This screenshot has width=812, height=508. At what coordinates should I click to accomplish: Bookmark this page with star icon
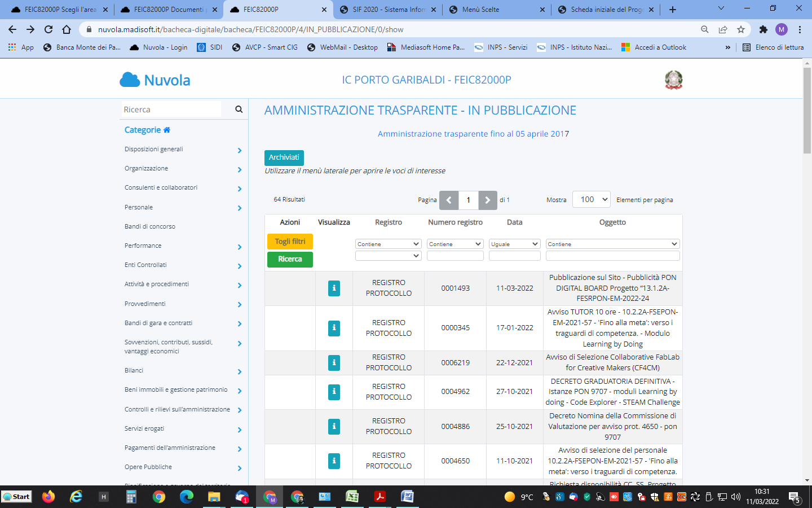(x=741, y=29)
